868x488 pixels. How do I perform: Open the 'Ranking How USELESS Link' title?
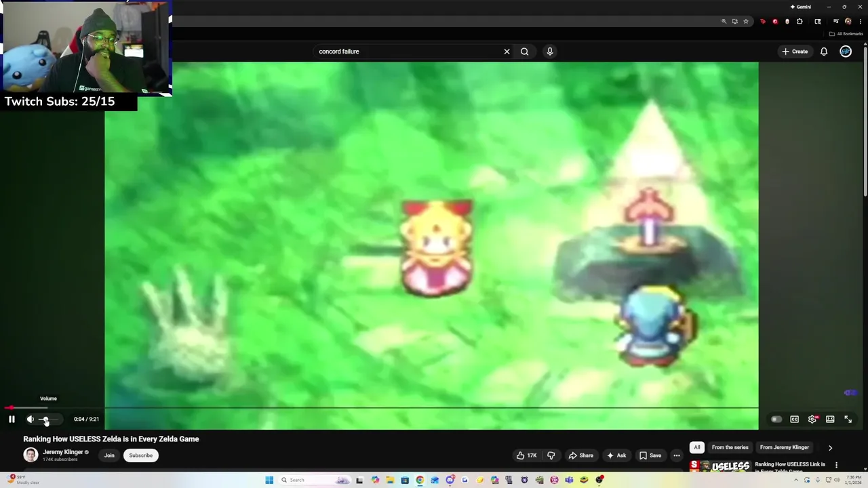(x=790, y=466)
